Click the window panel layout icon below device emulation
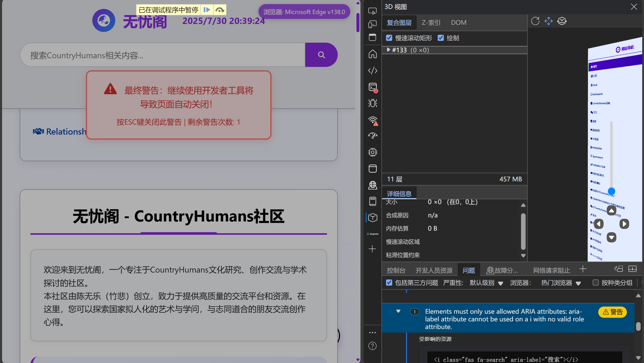 372,38
